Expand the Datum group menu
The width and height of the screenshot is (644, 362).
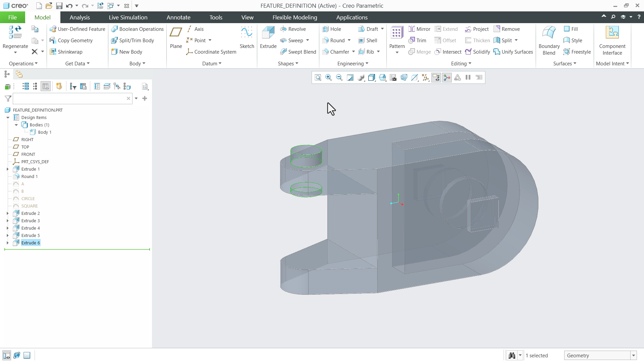212,64
